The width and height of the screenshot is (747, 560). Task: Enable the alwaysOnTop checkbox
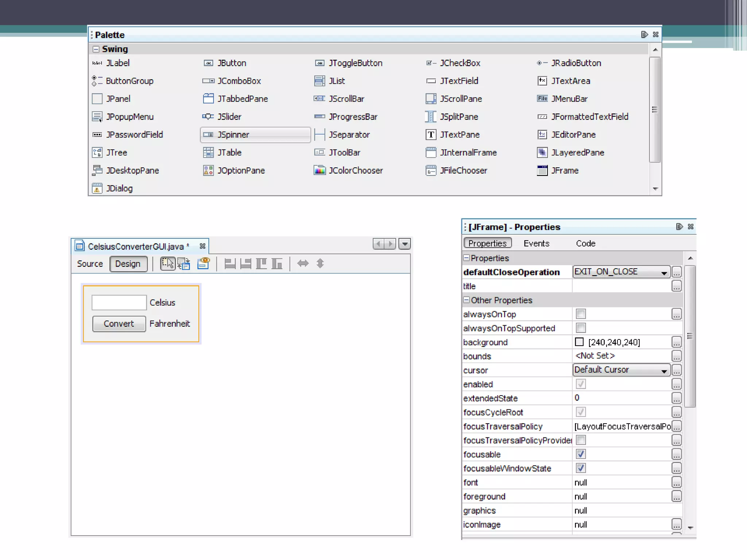pos(581,314)
